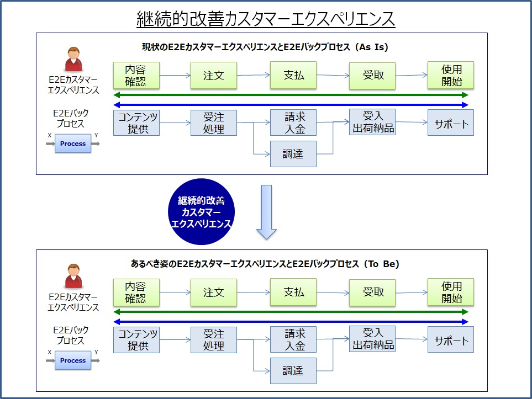Click E2Eカスタマーエクスペリエンス label in To Be panel
532x399 pixels.
[x=73, y=302]
